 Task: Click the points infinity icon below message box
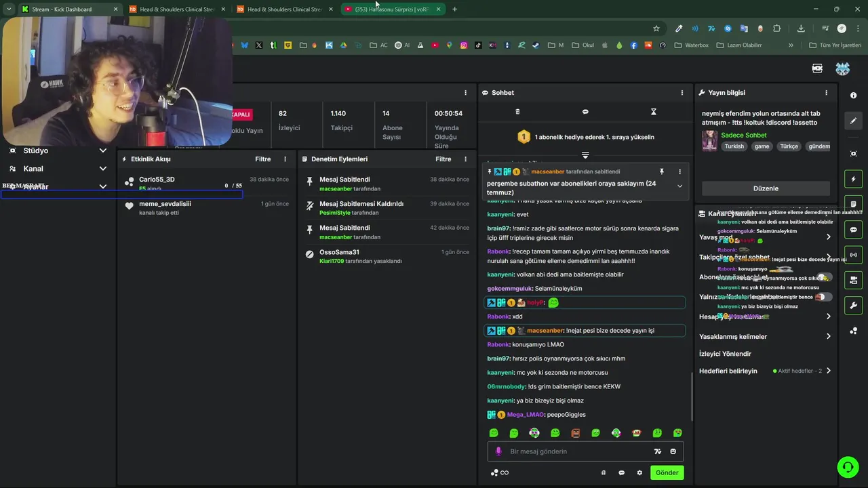(500, 473)
